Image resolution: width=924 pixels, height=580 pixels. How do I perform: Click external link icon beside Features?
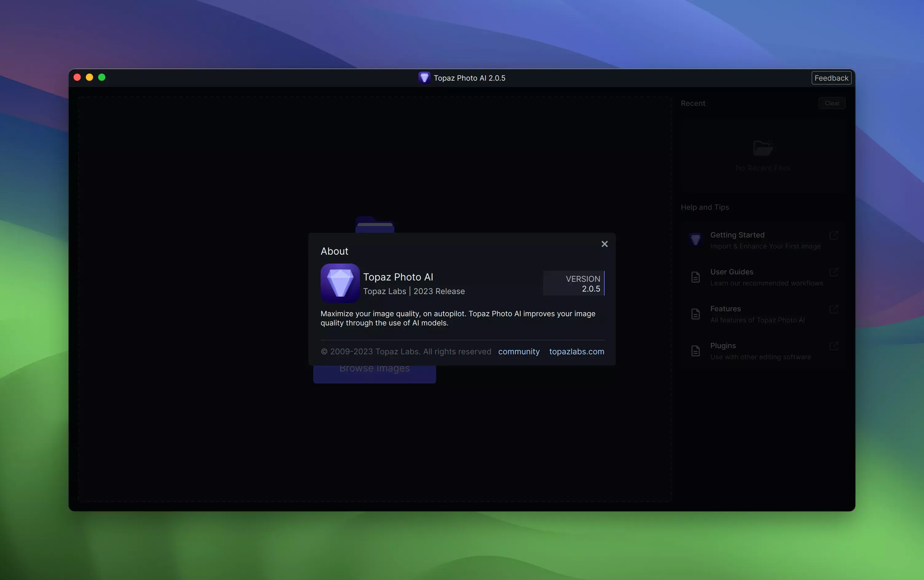point(834,309)
